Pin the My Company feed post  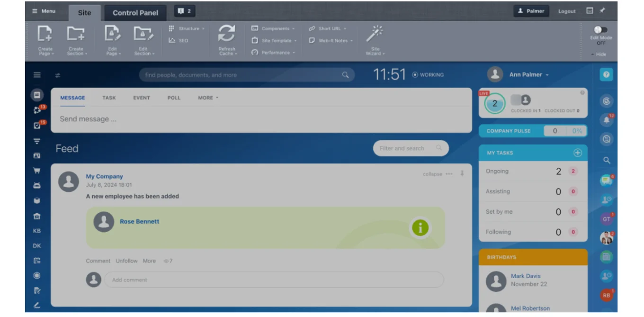[462, 173]
